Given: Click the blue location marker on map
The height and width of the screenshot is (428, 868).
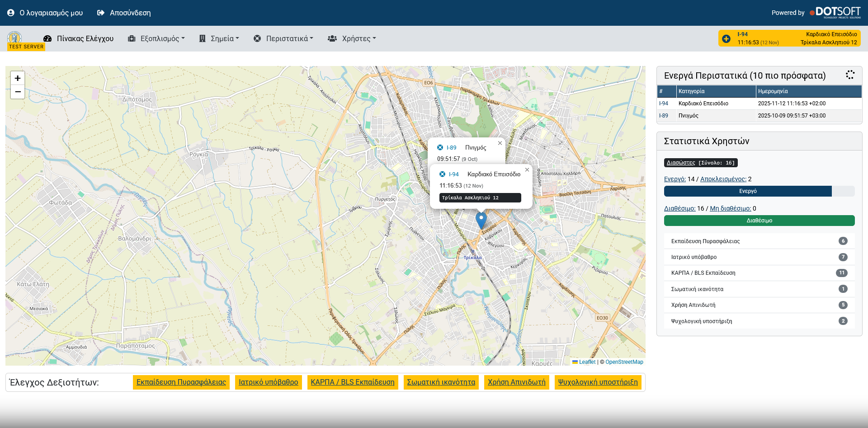Looking at the screenshot, I should coord(481,220).
